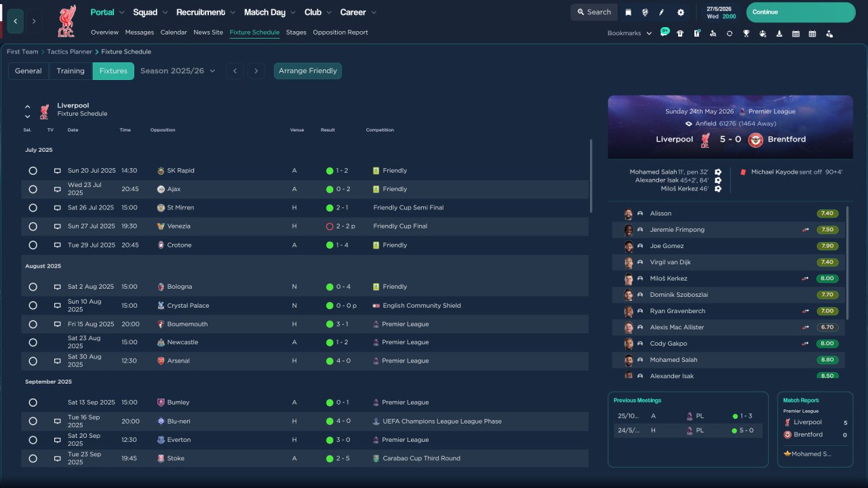Image resolution: width=868 pixels, height=488 pixels.
Task: Click the Liverpool club crest in header
Action: click(66, 20)
